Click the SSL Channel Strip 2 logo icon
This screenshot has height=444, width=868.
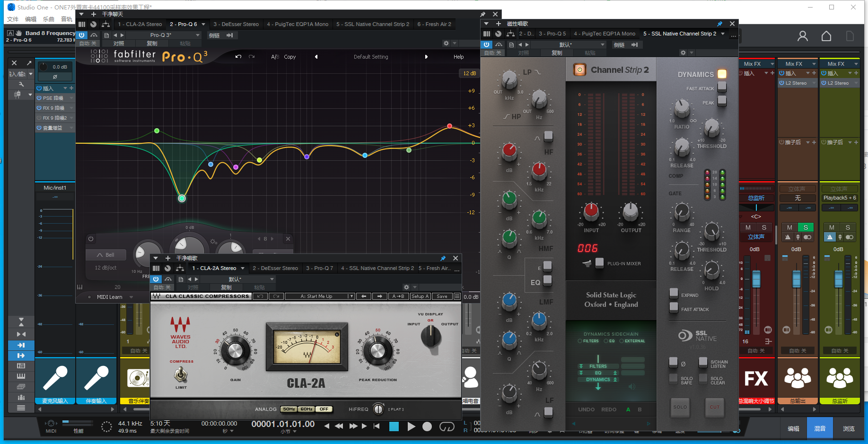[579, 70]
